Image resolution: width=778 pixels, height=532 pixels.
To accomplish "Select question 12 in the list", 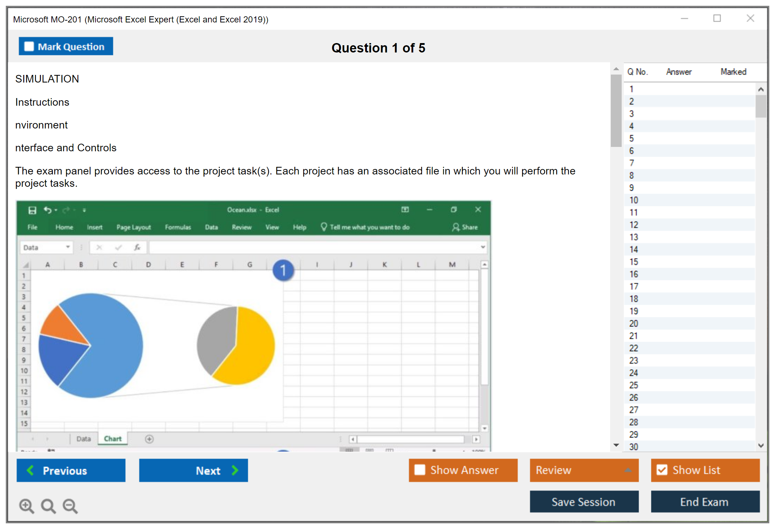I will (x=633, y=225).
